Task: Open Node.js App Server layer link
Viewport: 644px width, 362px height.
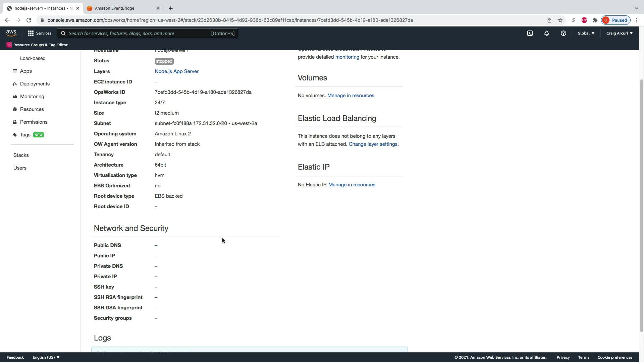Action: tap(176, 71)
